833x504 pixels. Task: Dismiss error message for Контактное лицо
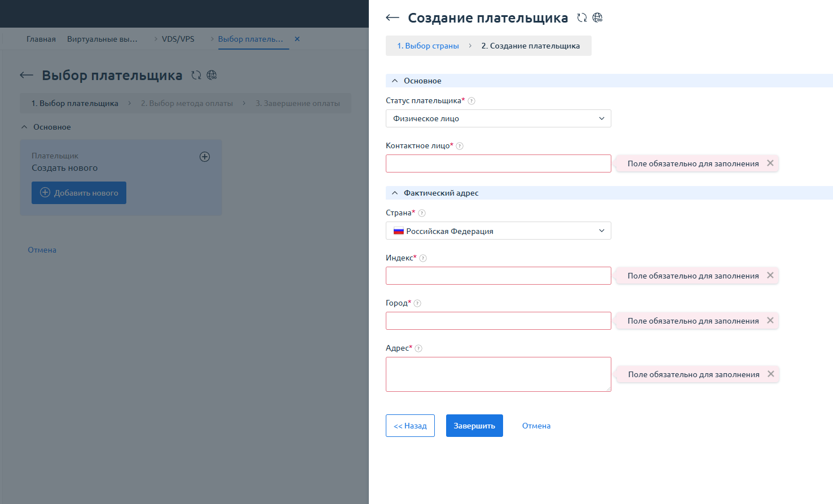click(770, 163)
